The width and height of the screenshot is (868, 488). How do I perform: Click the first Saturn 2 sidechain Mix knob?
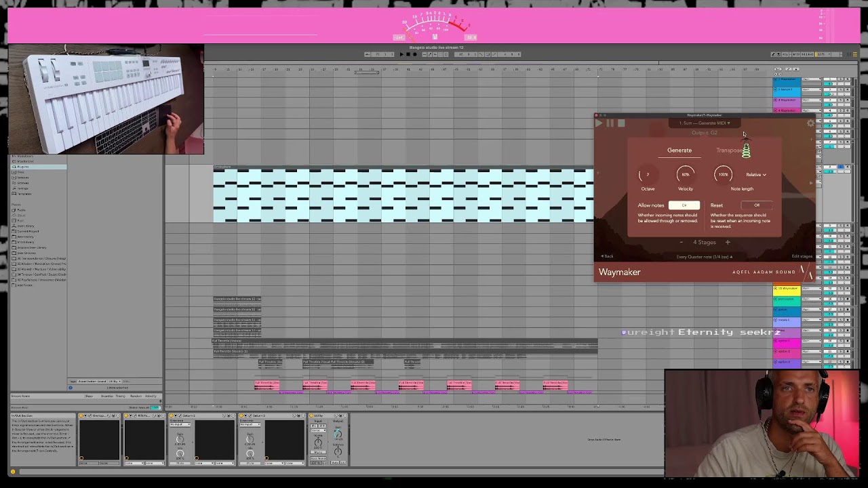(x=180, y=453)
